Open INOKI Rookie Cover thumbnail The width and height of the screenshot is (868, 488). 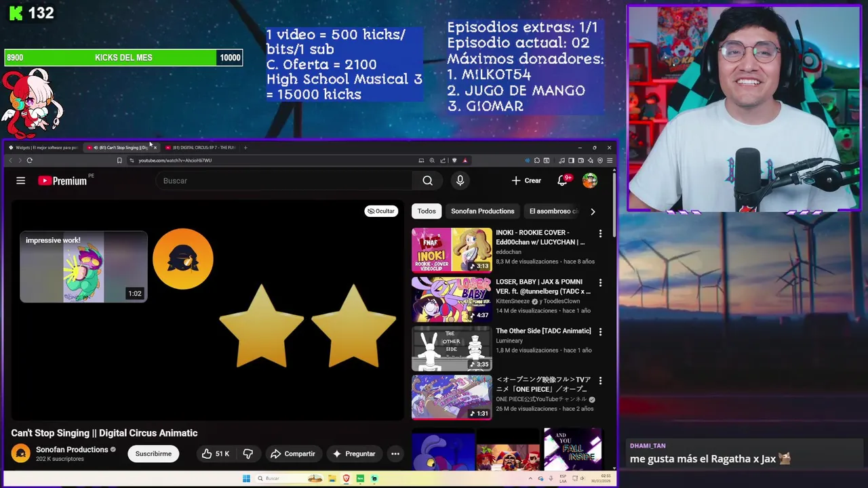(x=452, y=249)
